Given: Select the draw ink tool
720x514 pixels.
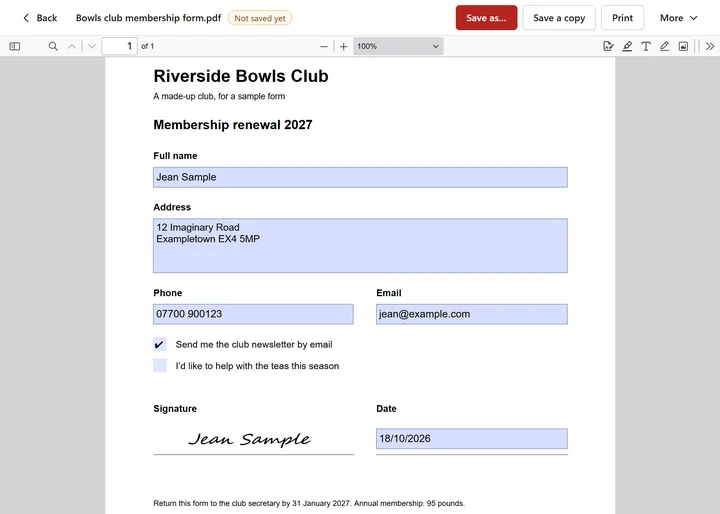Looking at the screenshot, I should click(x=664, y=46).
